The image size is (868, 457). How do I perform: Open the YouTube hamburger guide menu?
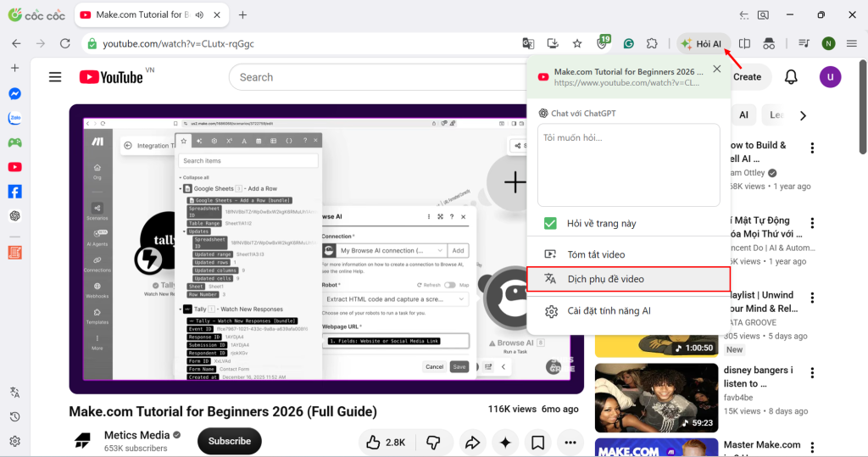[55, 77]
